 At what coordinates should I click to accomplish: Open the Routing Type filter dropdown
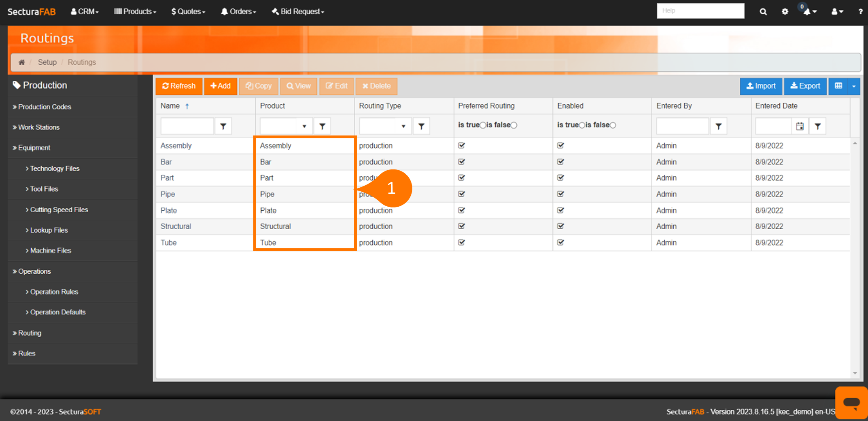pos(403,126)
